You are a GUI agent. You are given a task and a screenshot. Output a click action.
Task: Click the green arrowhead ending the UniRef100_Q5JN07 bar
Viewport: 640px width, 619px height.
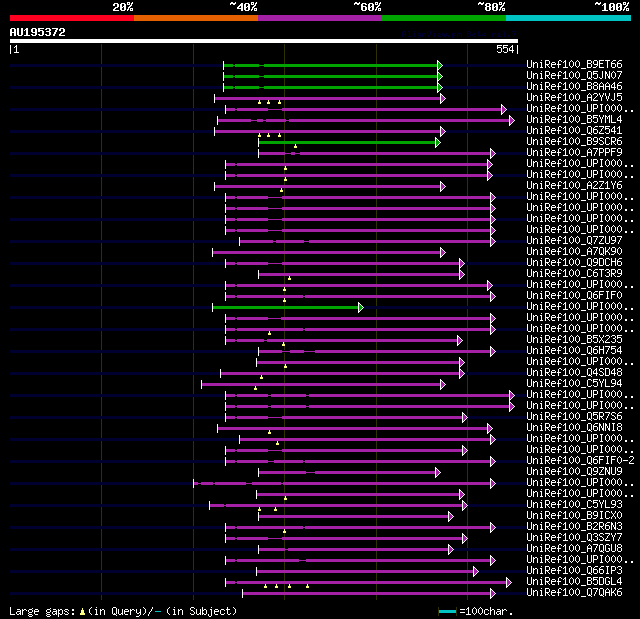440,76
